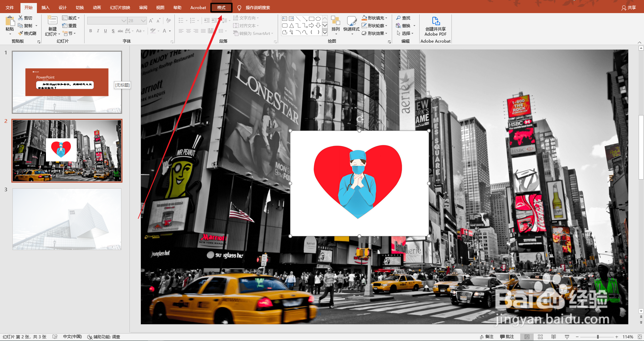The width and height of the screenshot is (644, 341).
Task: Align text right in paragraph group
Action: tap(196, 31)
